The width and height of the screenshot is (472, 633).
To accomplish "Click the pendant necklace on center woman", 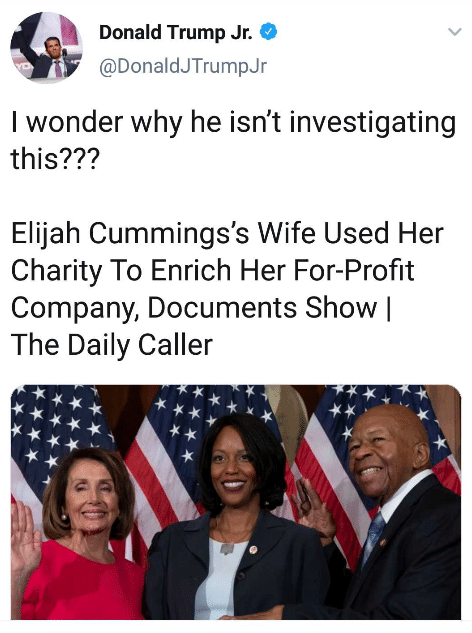I will tap(227, 548).
